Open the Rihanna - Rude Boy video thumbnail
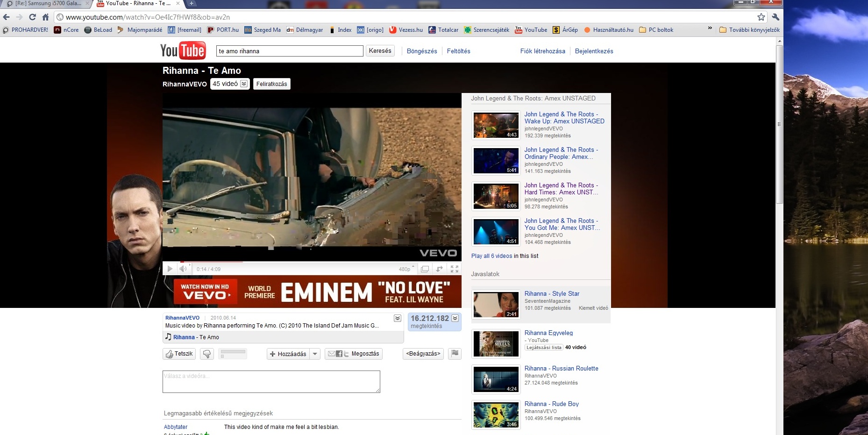Viewport: 868px width, 435px height. (496, 415)
